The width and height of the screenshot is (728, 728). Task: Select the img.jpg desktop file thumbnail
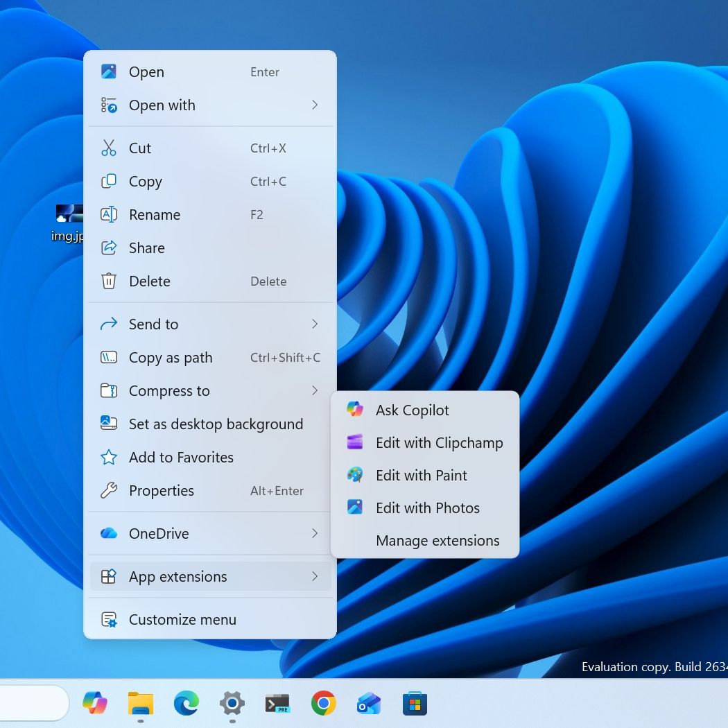tap(69, 214)
